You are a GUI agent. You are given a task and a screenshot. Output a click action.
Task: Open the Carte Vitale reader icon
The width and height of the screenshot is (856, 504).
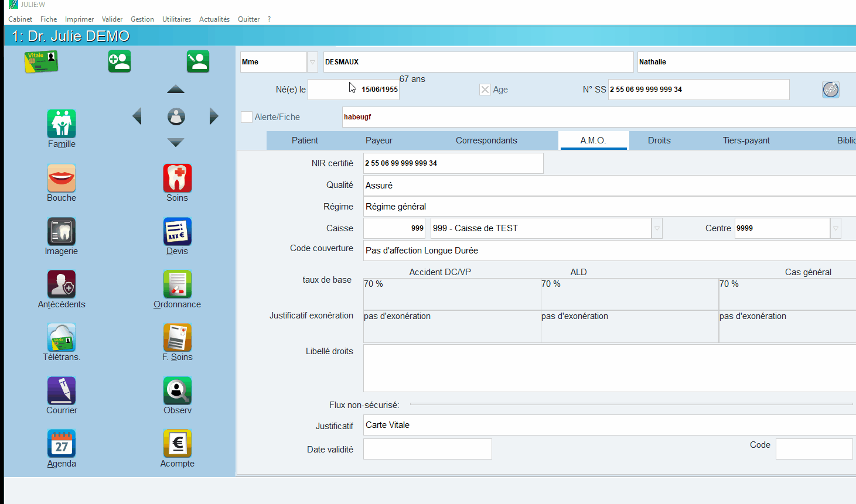pos(41,61)
